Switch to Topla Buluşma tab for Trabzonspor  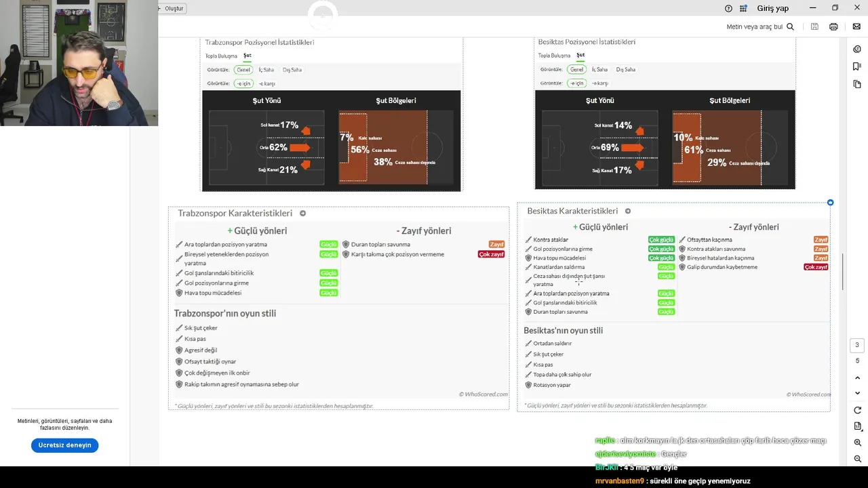tap(221, 56)
